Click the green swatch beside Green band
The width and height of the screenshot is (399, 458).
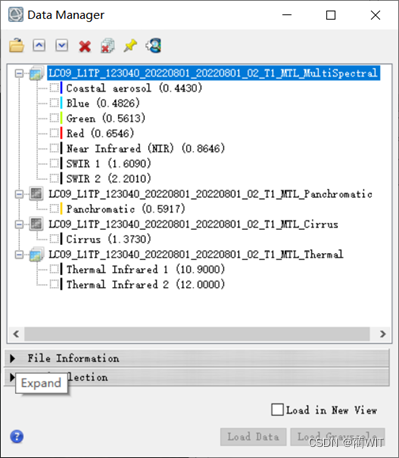click(61, 118)
